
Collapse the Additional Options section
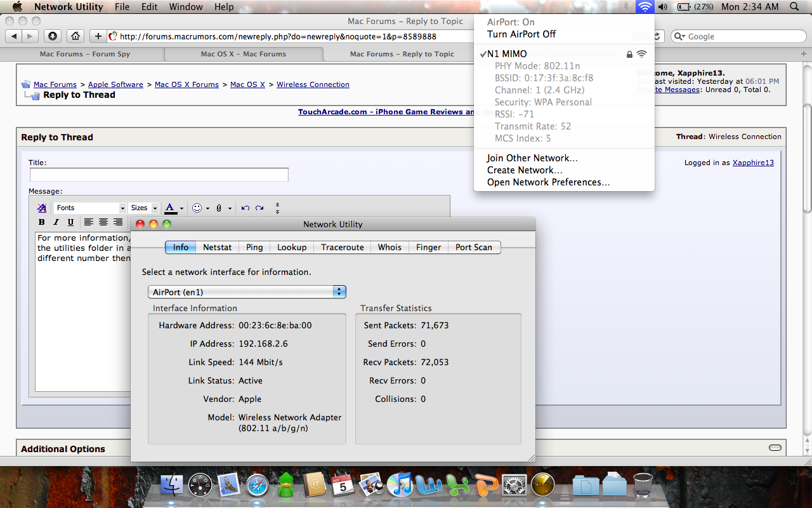[x=775, y=448]
